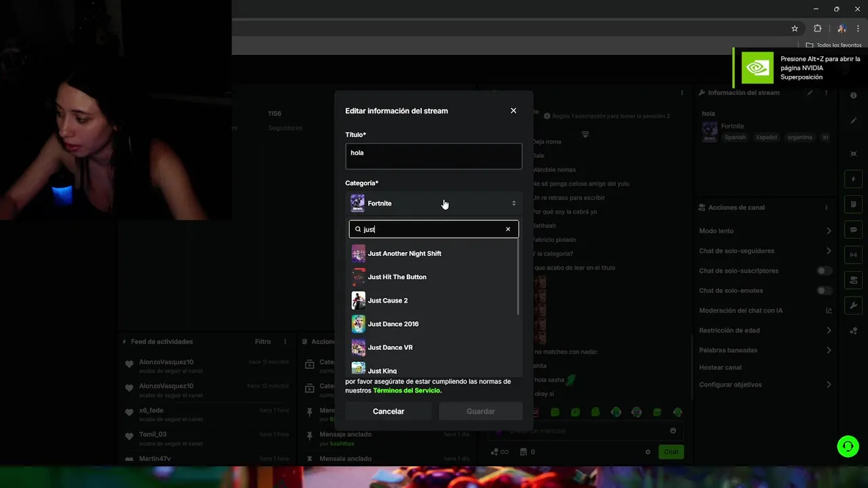Choose Just Hit The Button category

pos(434,277)
